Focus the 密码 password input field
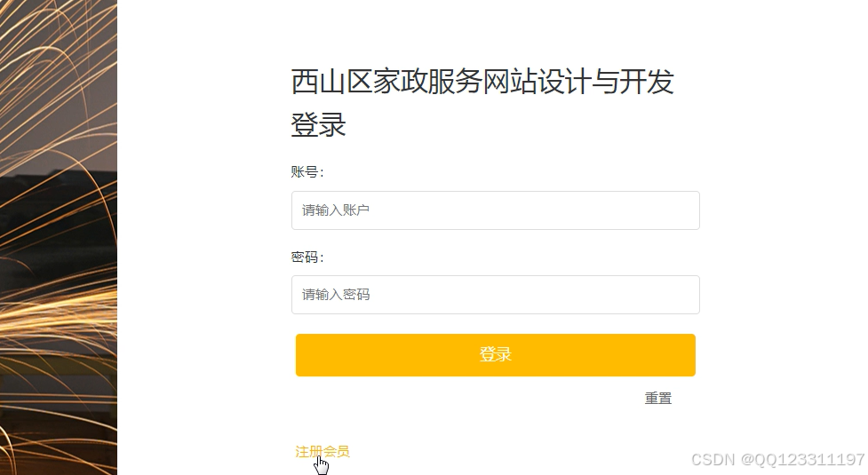Screen dimensions: 868x475 [x=495, y=295]
